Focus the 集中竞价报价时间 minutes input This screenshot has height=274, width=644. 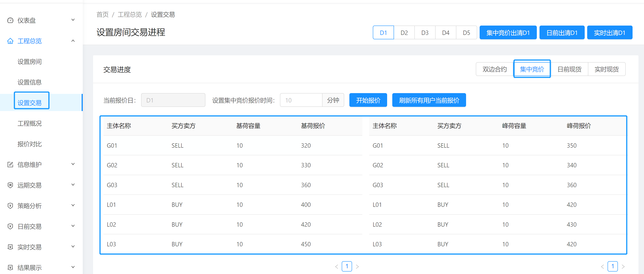[301, 100]
